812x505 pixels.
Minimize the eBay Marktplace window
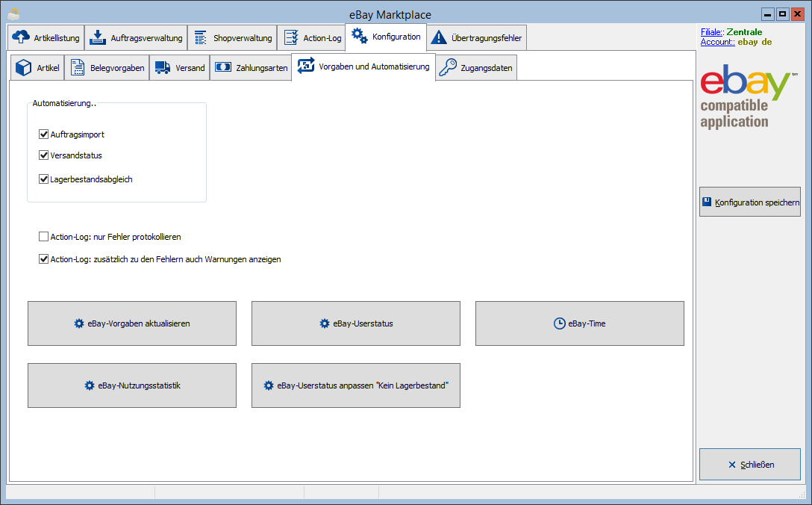click(768, 14)
